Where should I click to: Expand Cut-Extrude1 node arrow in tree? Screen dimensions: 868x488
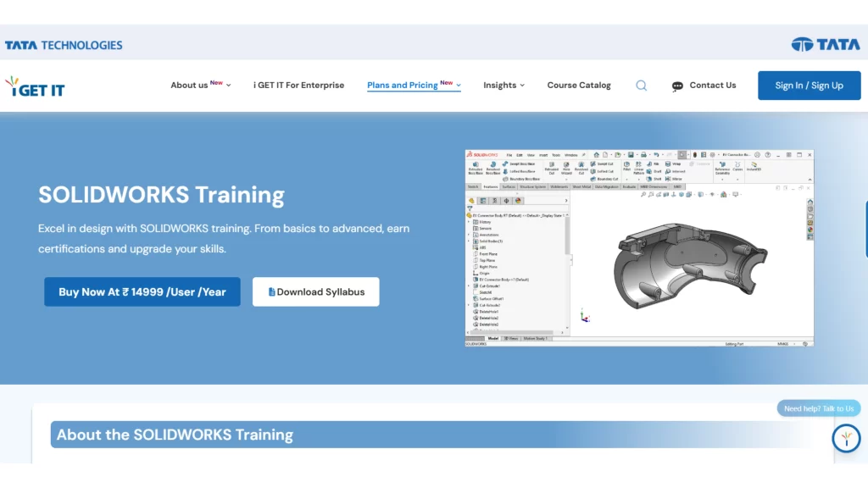[469, 286]
